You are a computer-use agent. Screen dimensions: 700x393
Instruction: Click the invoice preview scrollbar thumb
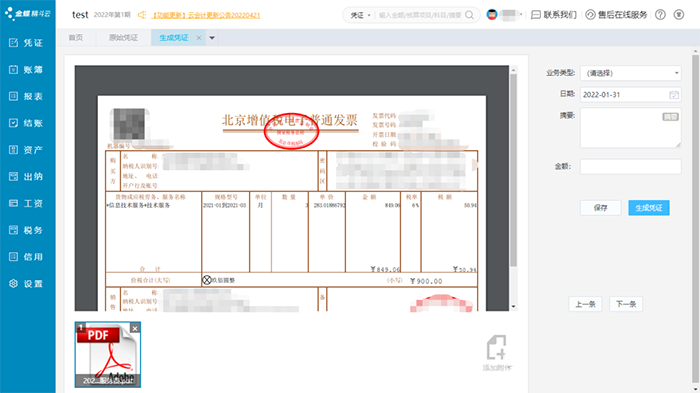(513, 170)
